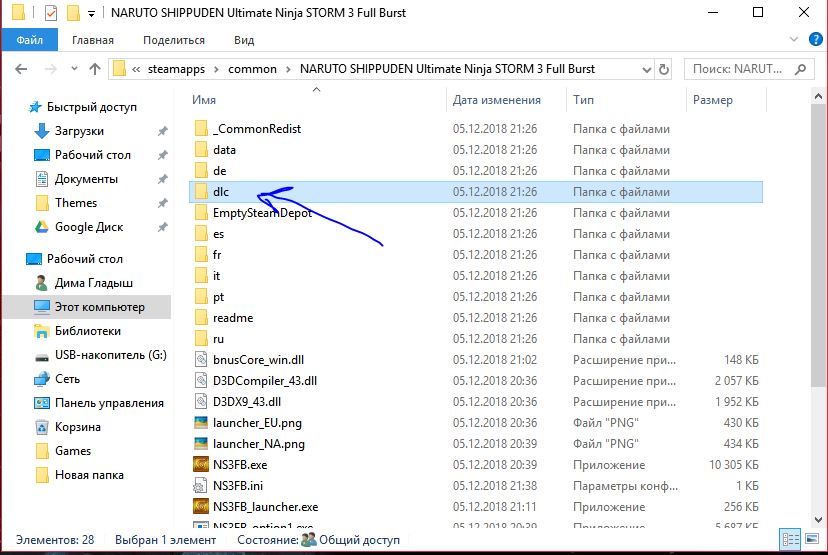828x555 pixels.
Task: Click the Properties checkmark icon in title bar
Action: click(51, 13)
